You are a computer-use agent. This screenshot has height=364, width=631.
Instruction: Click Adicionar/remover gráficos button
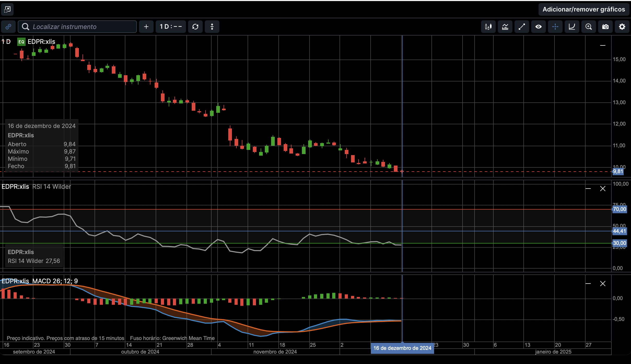[x=583, y=9]
